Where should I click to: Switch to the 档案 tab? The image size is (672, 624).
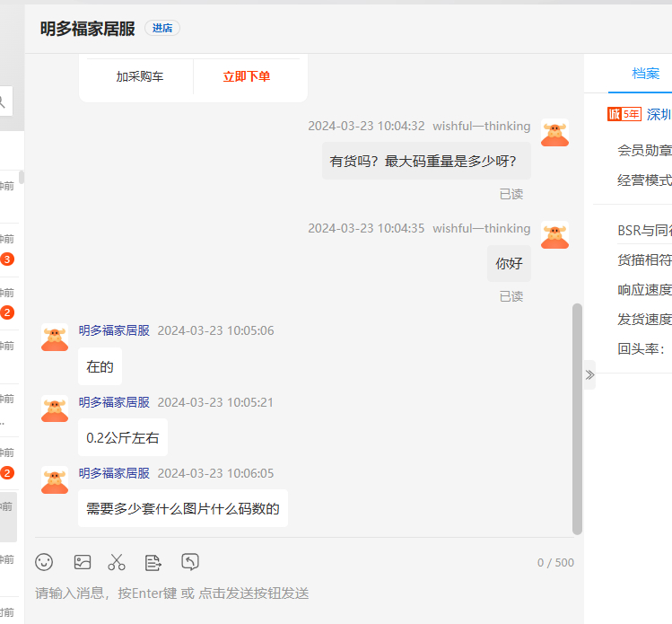click(x=645, y=74)
